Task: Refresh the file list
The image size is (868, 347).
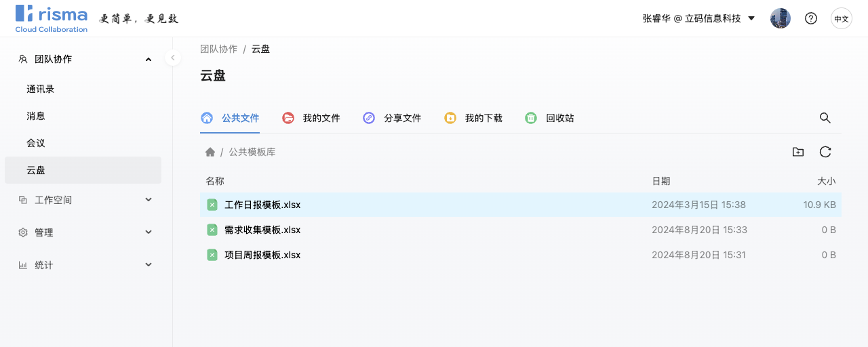Action: click(825, 152)
